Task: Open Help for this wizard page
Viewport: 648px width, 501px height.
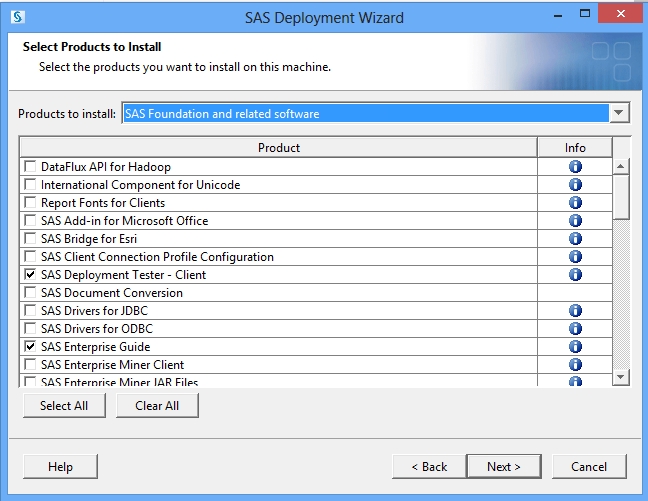Action: pyautogui.click(x=60, y=467)
